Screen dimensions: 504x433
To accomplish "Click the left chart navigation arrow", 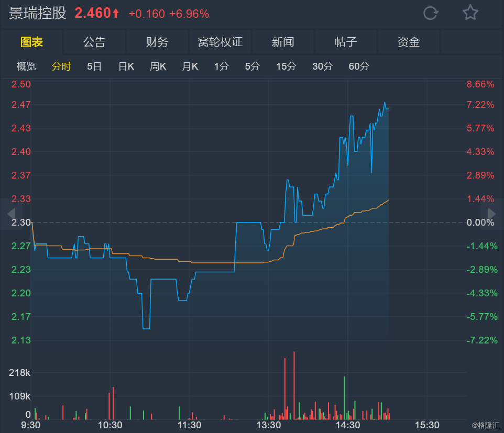I will (11, 214).
